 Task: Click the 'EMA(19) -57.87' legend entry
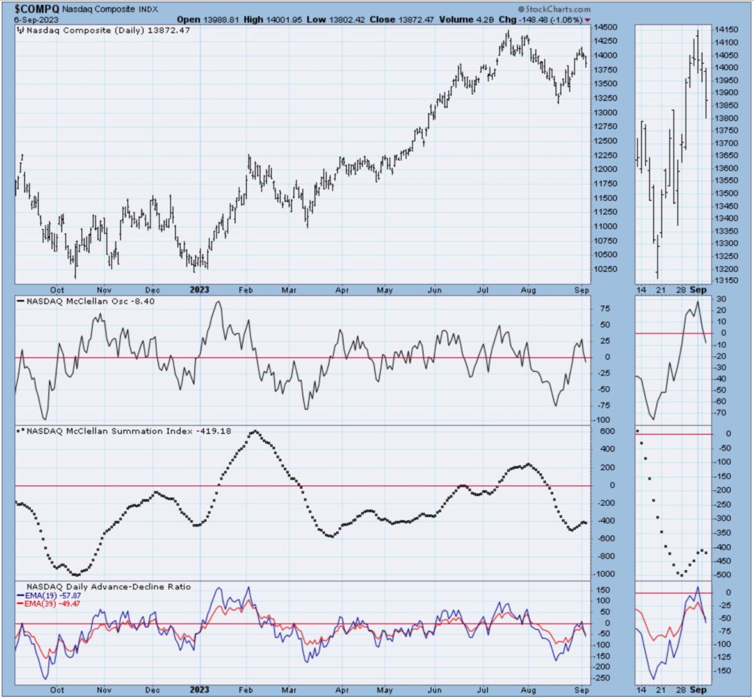click(53, 595)
